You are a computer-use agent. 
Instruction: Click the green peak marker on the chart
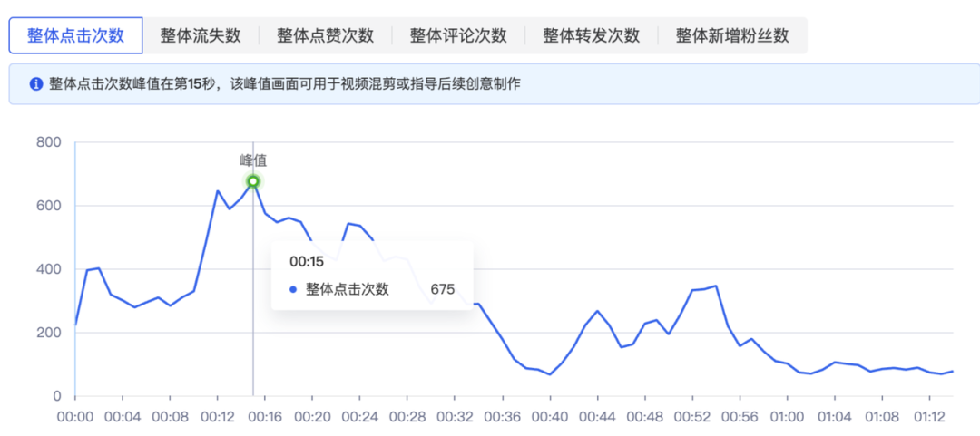pos(253,182)
